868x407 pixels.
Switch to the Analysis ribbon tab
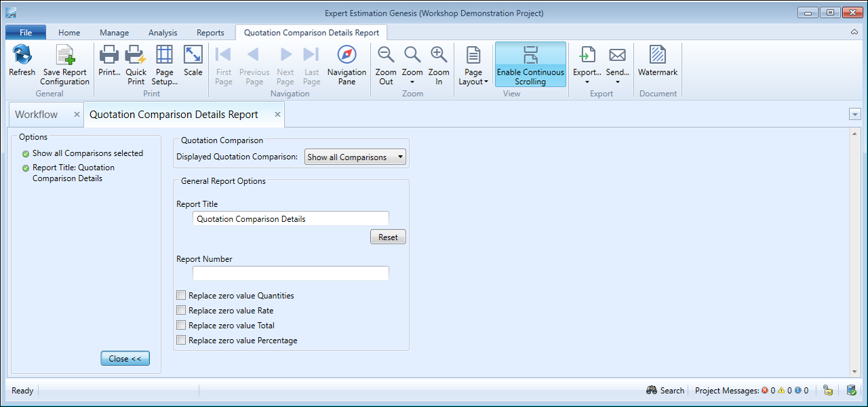click(163, 33)
